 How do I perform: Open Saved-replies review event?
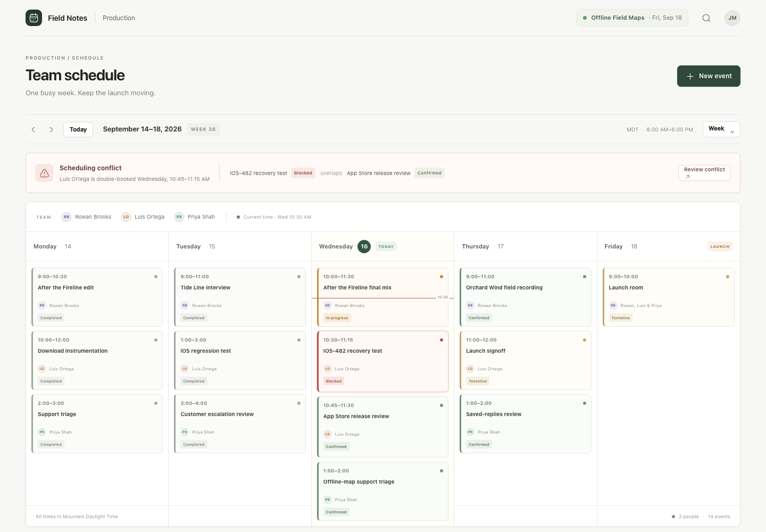[x=526, y=423]
